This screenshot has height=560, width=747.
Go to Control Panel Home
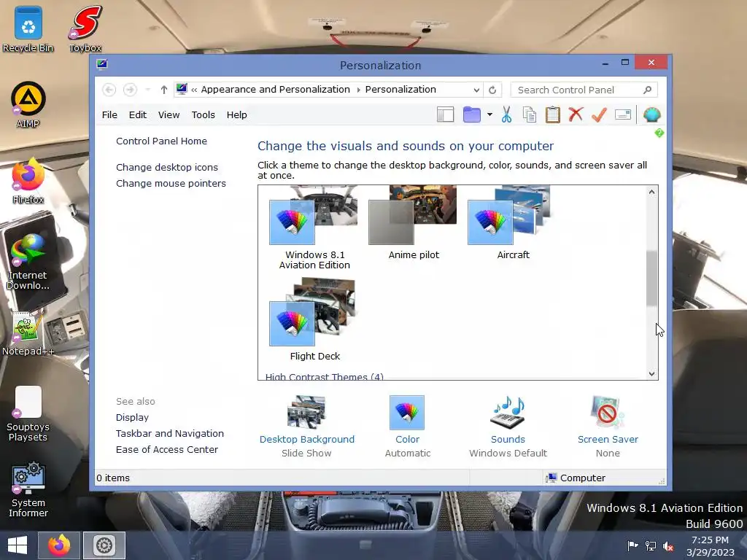click(x=161, y=141)
